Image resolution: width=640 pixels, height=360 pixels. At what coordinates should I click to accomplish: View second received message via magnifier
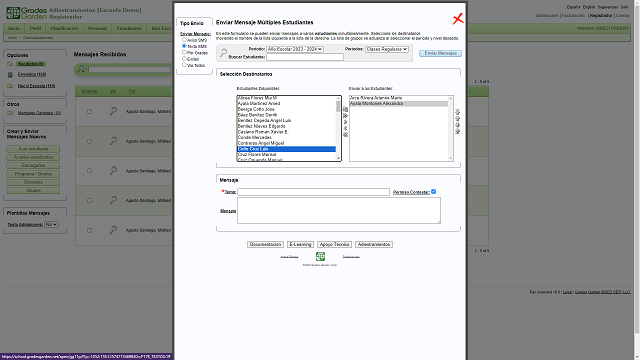(x=113, y=141)
